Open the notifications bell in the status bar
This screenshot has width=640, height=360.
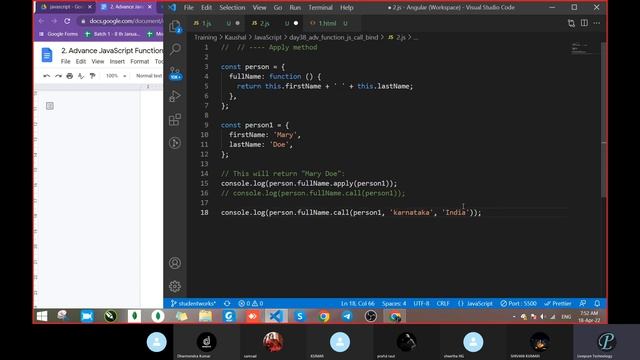[x=597, y=303]
